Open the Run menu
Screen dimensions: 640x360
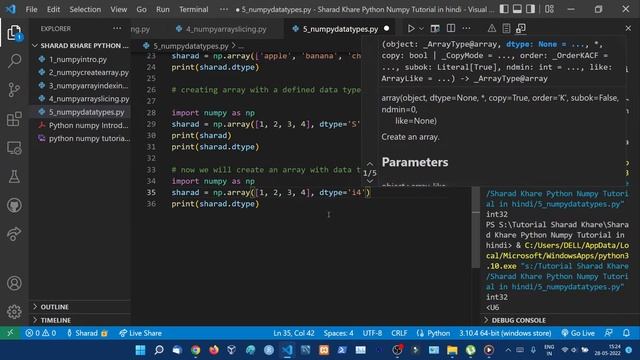(x=162, y=9)
